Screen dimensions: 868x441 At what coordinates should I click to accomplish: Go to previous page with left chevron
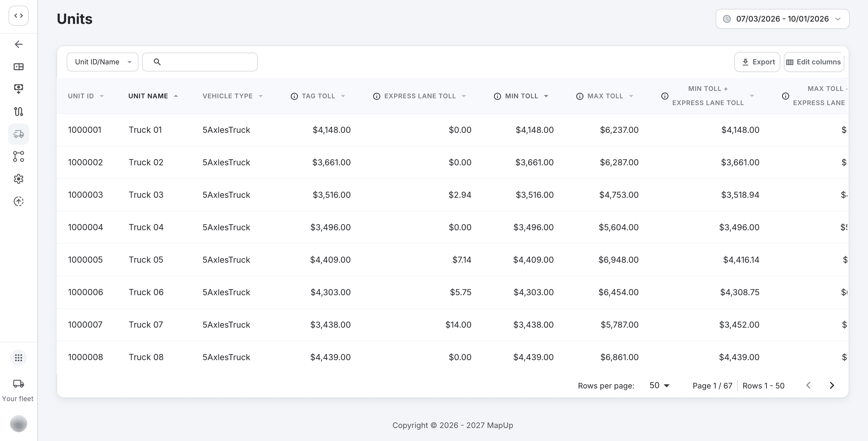pos(808,386)
